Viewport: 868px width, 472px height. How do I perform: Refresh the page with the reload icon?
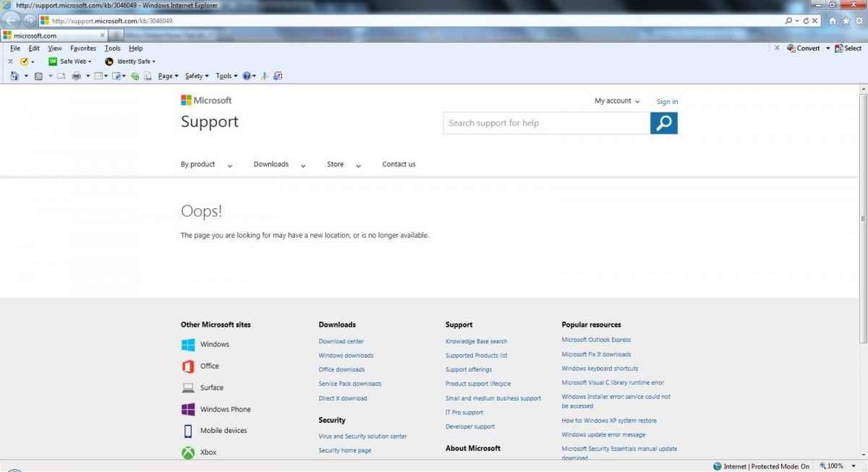tap(806, 21)
